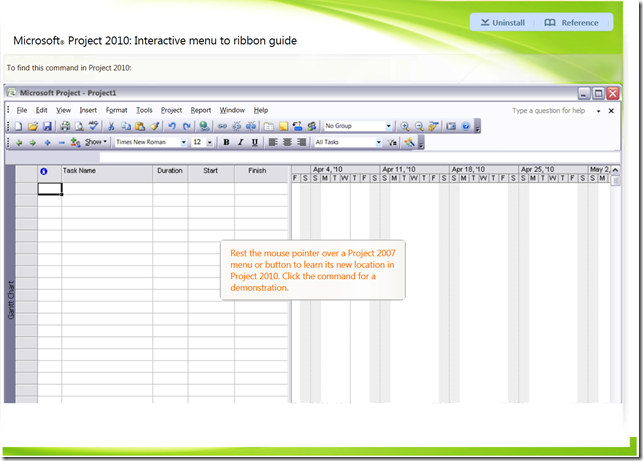Image resolution: width=643 pixels, height=461 pixels.
Task: Click the Format Painter brush icon
Action: [x=154, y=126]
